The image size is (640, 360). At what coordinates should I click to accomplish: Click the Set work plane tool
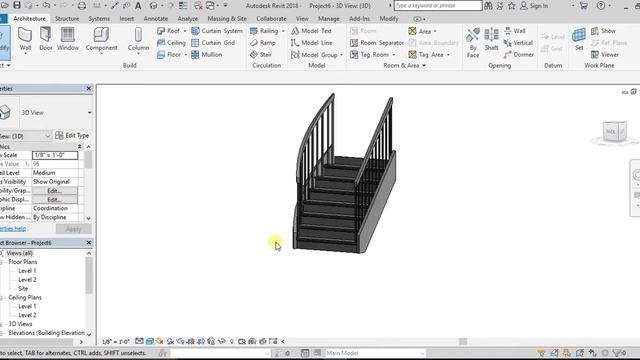(579, 40)
